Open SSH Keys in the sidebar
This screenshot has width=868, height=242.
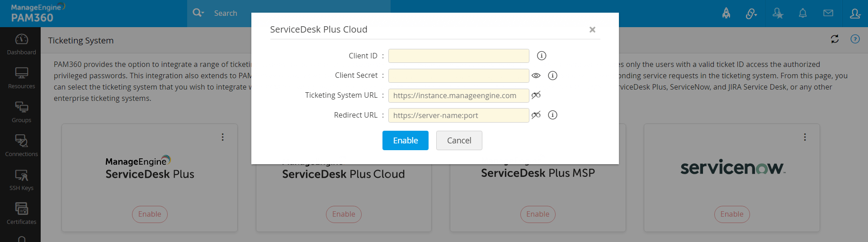pyautogui.click(x=21, y=180)
